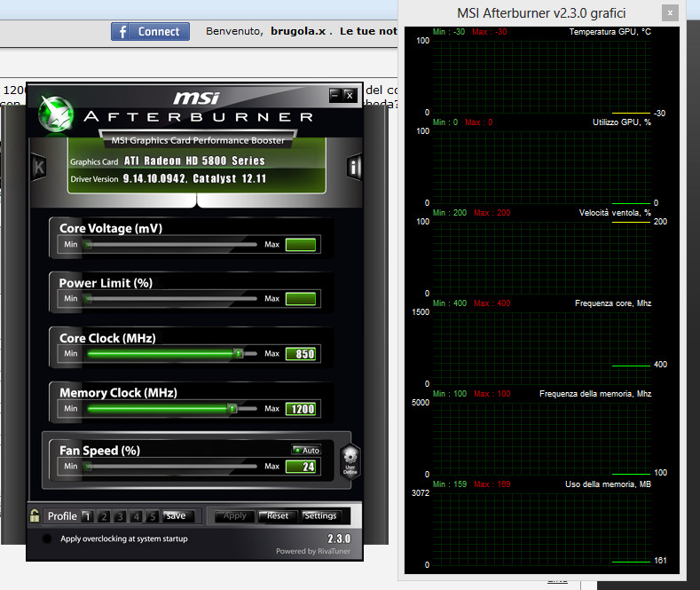
Task: Click the MSI Afterburner green logo
Action: (x=56, y=114)
